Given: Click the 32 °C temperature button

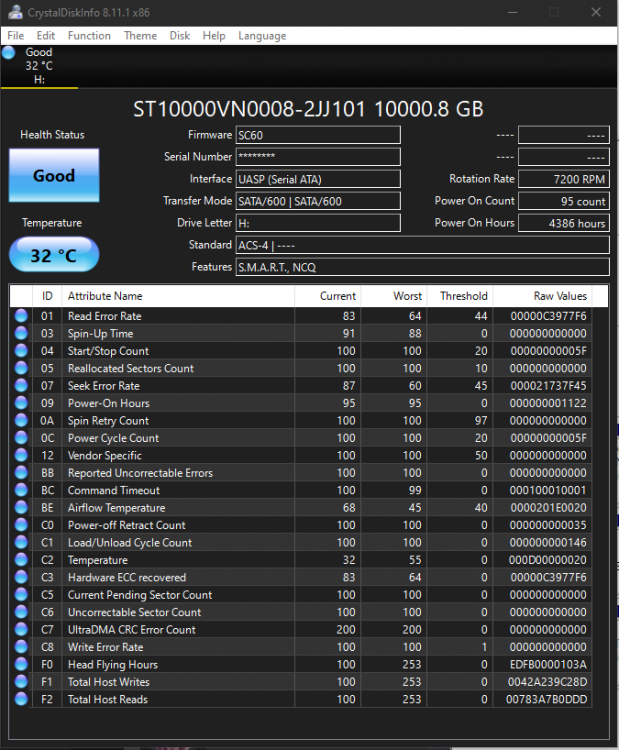Looking at the screenshot, I should [54, 255].
